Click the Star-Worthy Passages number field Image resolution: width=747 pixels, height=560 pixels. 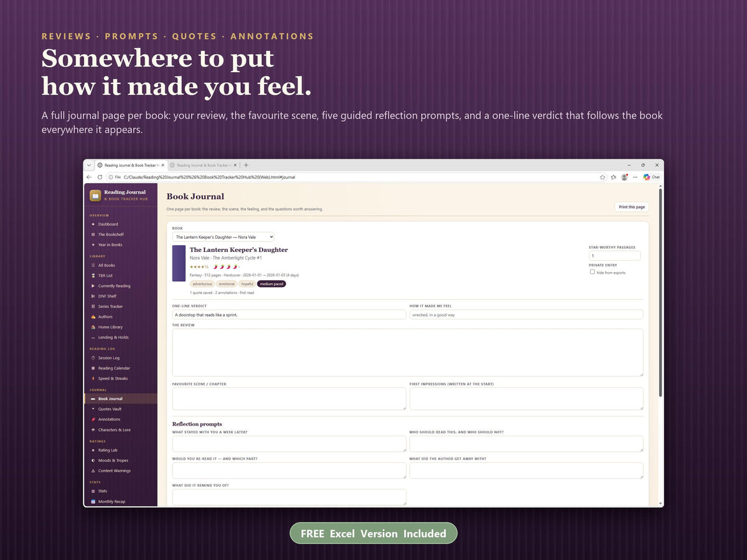614,256
